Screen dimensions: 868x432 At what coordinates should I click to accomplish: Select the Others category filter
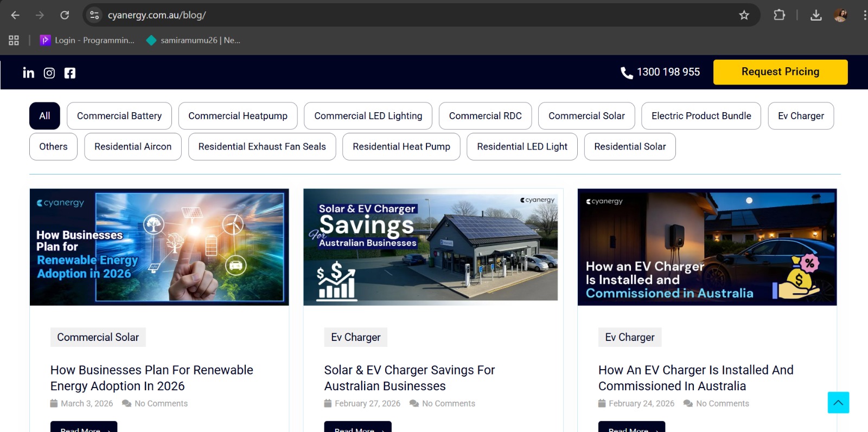point(53,146)
